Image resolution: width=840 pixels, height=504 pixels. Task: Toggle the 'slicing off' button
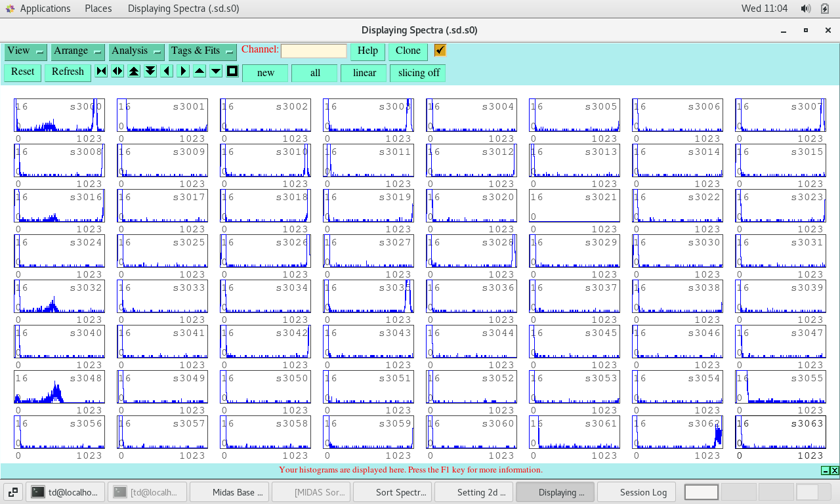[418, 73]
